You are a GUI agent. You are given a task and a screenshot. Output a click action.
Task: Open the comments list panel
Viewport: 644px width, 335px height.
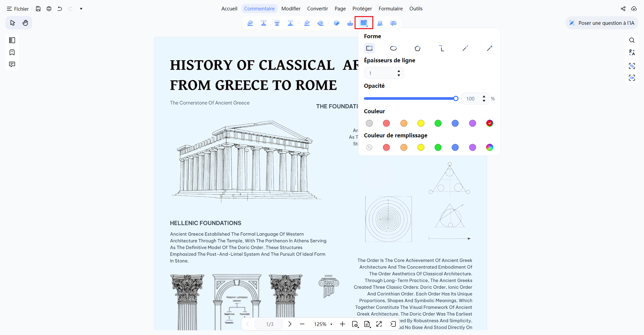[12, 64]
